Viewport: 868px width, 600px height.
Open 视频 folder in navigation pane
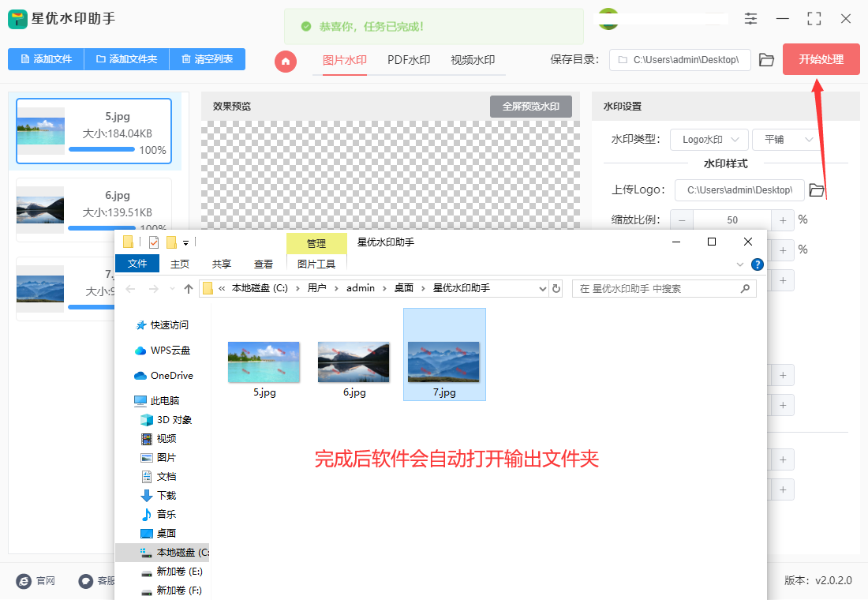(x=159, y=439)
